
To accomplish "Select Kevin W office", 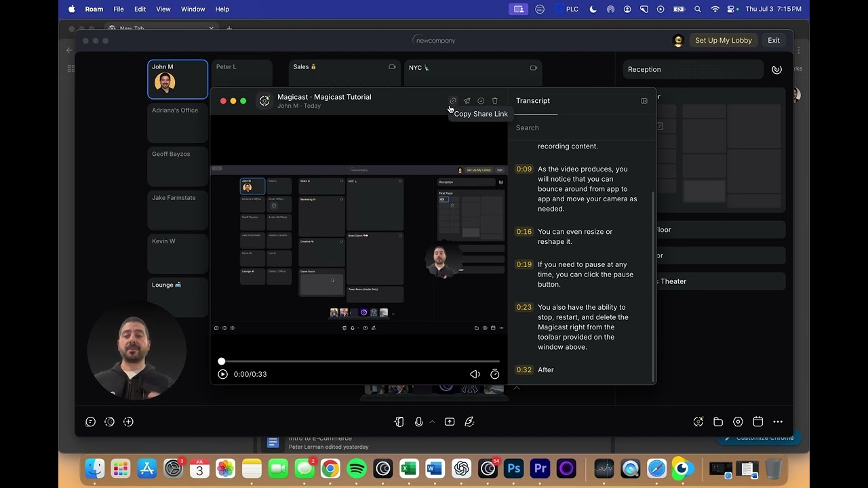I will tap(178, 254).
